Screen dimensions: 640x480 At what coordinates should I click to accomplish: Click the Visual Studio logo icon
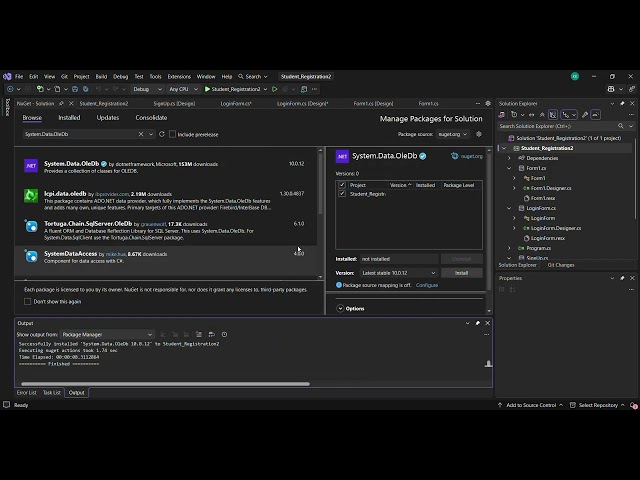point(7,76)
